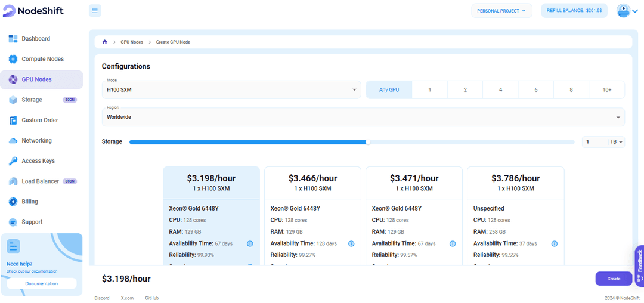
Task: Click the home icon in breadcrumb
Action: tap(105, 42)
